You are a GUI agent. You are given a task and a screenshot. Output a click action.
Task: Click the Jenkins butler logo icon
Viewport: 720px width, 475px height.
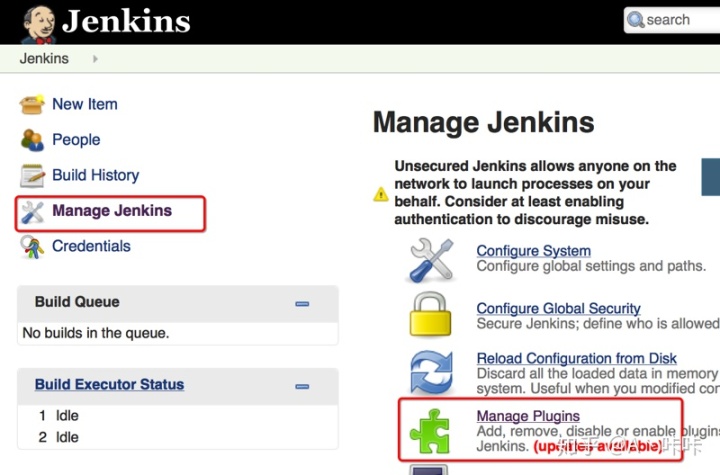pos(39,24)
